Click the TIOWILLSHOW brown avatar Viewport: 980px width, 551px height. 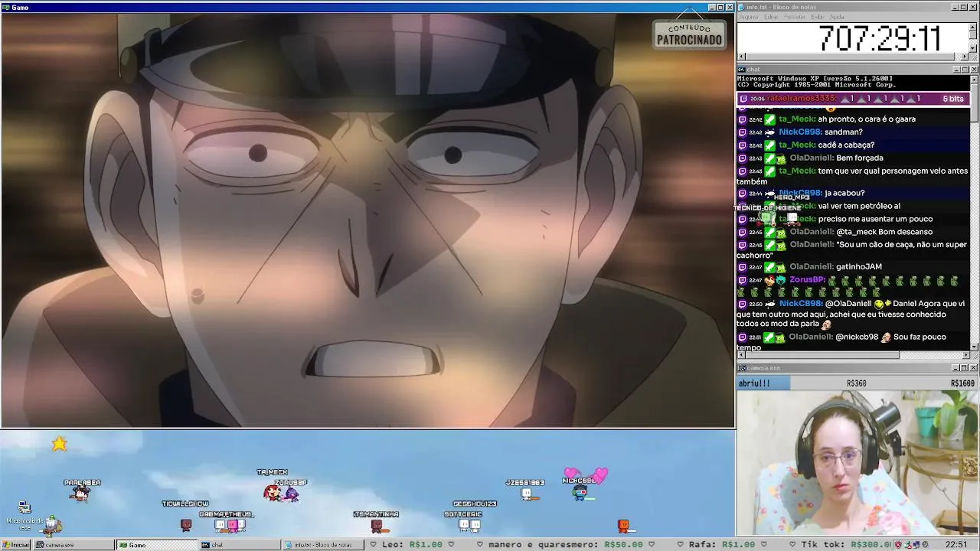click(185, 524)
